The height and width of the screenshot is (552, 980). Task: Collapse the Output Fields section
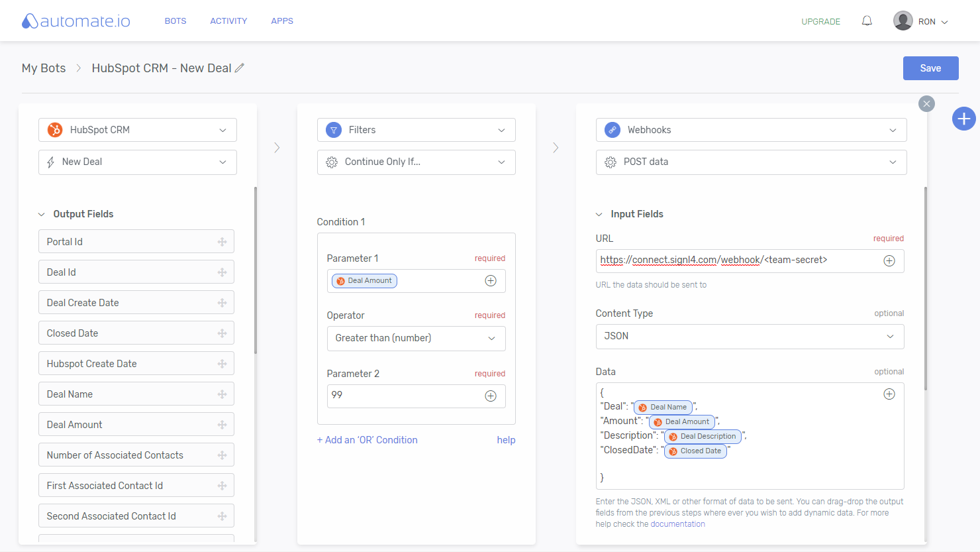pos(42,215)
